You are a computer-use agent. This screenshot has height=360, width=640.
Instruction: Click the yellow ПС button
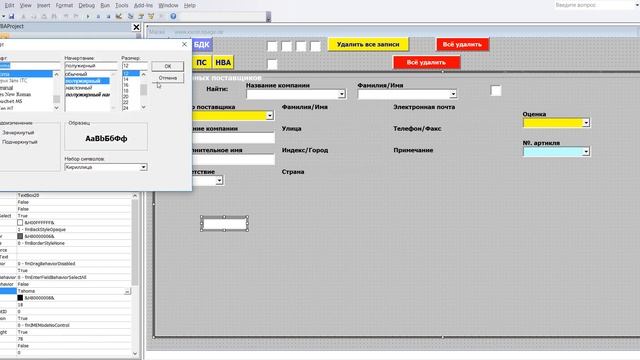coord(201,62)
